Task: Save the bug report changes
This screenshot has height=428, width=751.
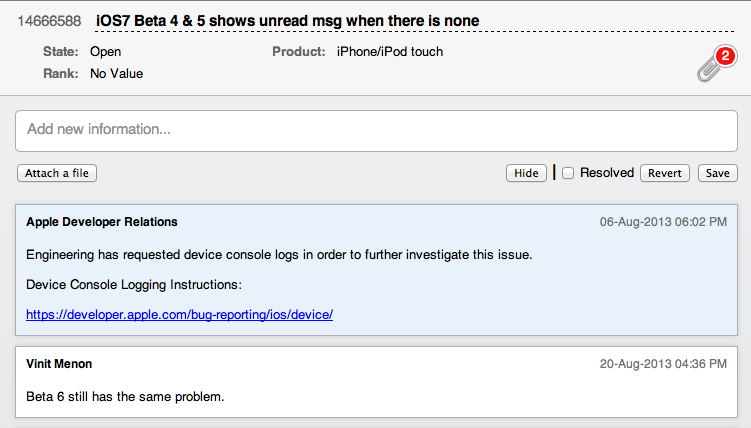Action: 717,173
